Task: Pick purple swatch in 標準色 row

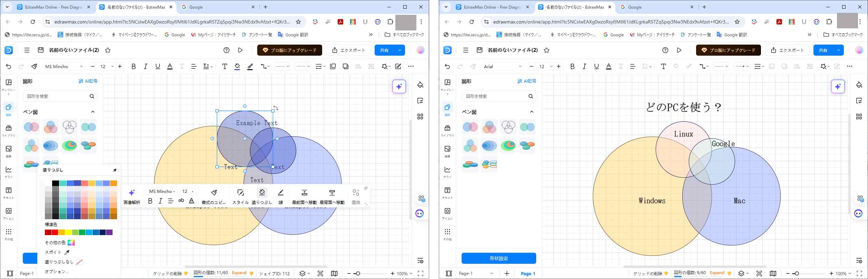Action: point(109,232)
